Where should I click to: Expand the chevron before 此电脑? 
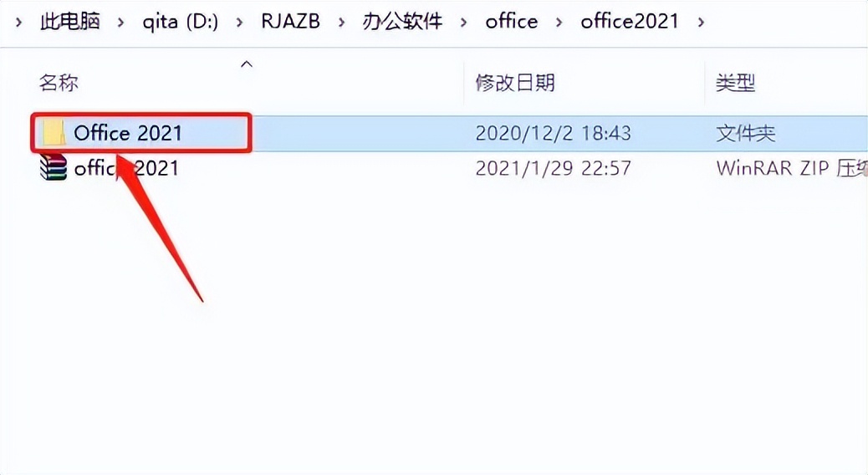pos(19,23)
